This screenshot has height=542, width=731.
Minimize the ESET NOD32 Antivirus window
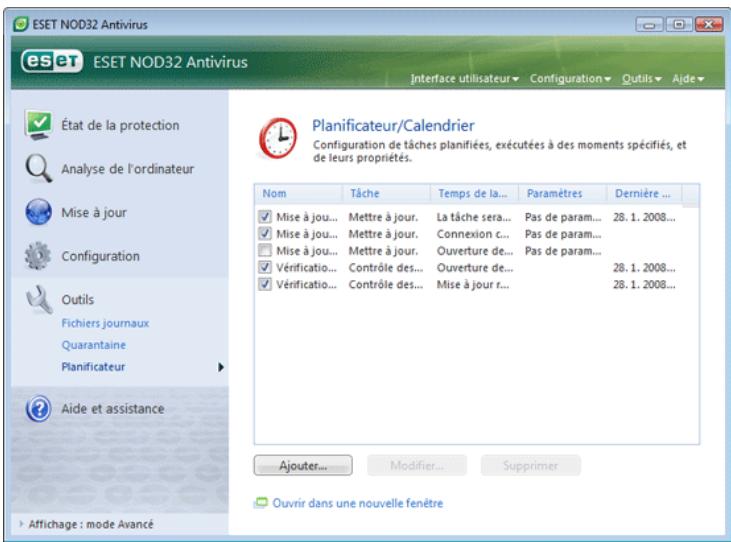pyautogui.click(x=649, y=24)
